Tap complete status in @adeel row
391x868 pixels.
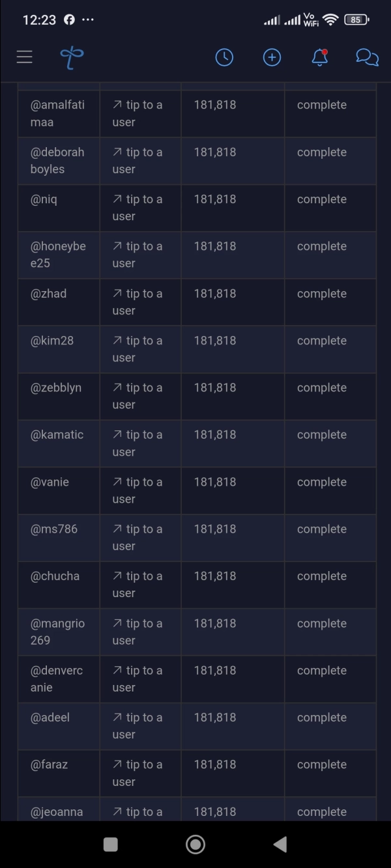point(322,718)
